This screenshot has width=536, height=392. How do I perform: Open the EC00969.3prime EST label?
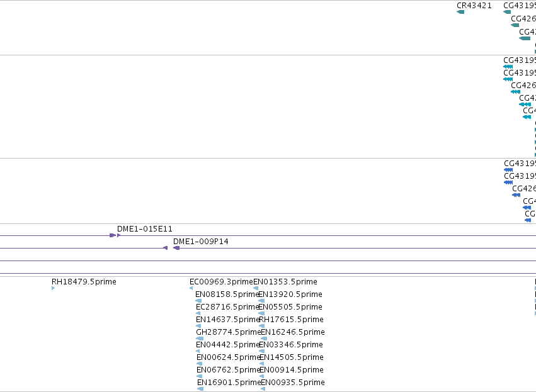pos(221,282)
